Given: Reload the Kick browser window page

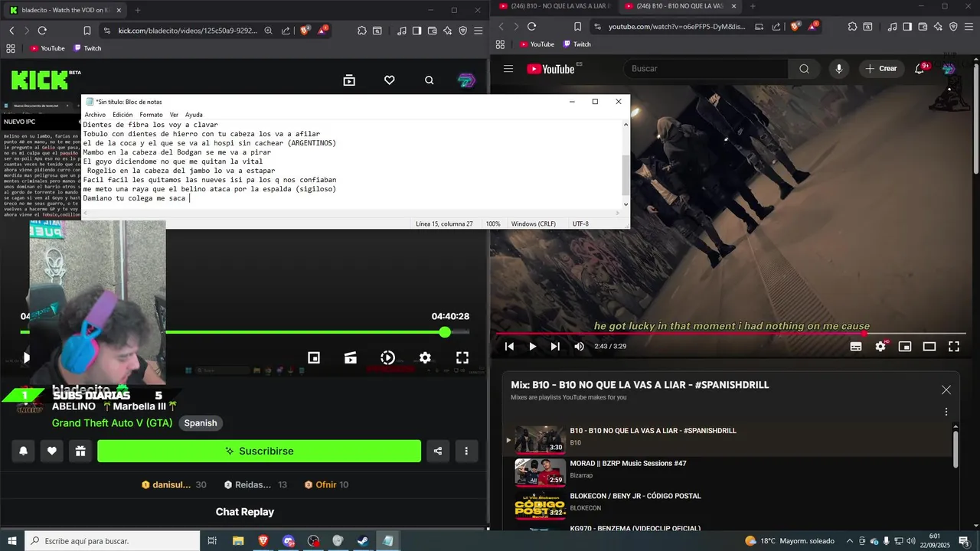Looking at the screenshot, I should 42,31.
